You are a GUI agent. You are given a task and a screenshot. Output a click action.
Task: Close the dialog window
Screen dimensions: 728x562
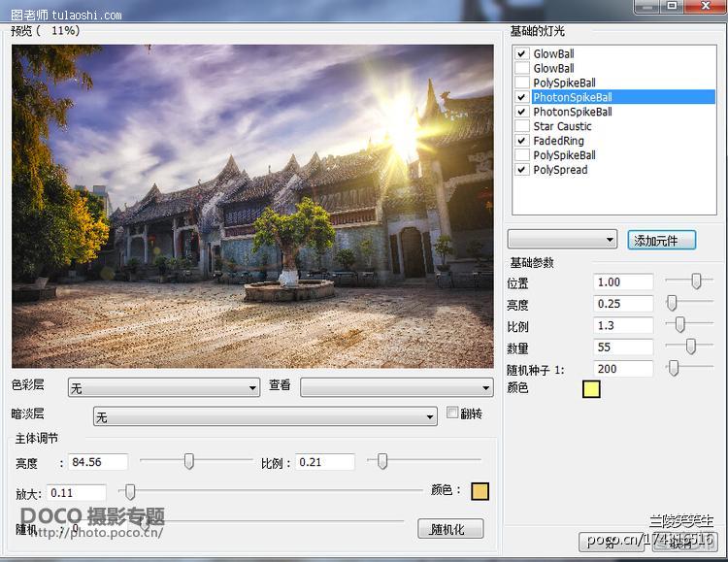706,6
